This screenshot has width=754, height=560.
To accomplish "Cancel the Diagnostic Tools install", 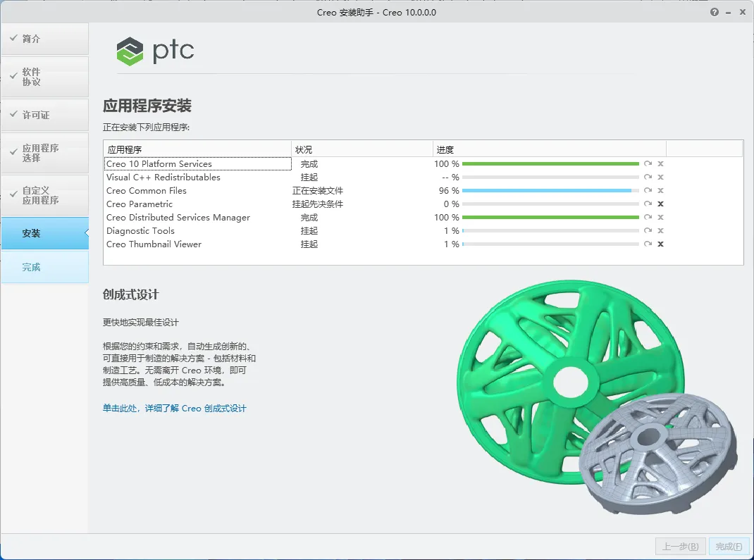I will 661,231.
